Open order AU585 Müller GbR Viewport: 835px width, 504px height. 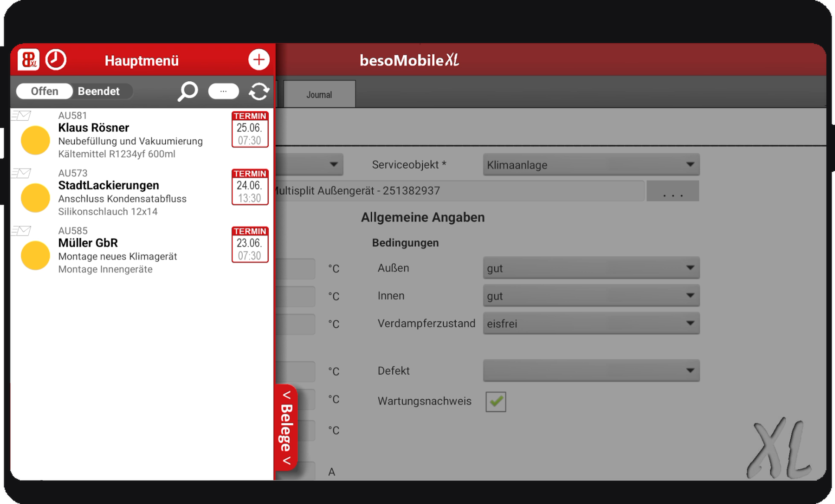pos(142,250)
